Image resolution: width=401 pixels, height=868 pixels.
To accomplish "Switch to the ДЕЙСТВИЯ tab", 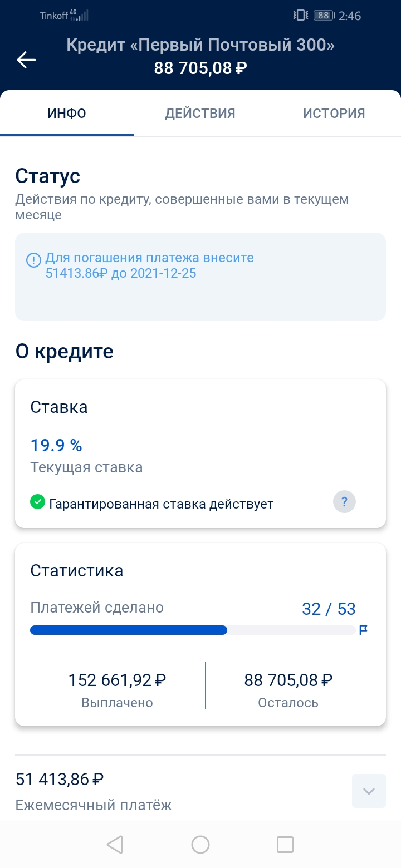I will [200, 114].
